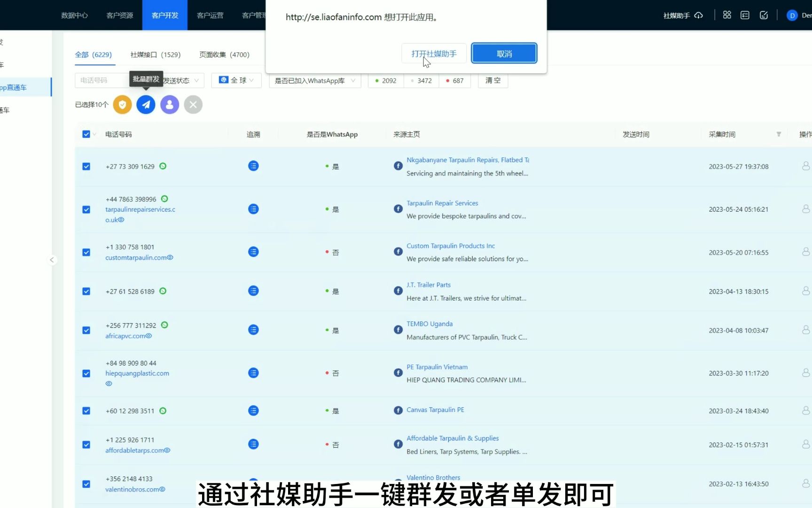Viewport: 812px width, 508px height.
Task: Uncheck the row for +27 73 309 1629
Action: pos(86,167)
